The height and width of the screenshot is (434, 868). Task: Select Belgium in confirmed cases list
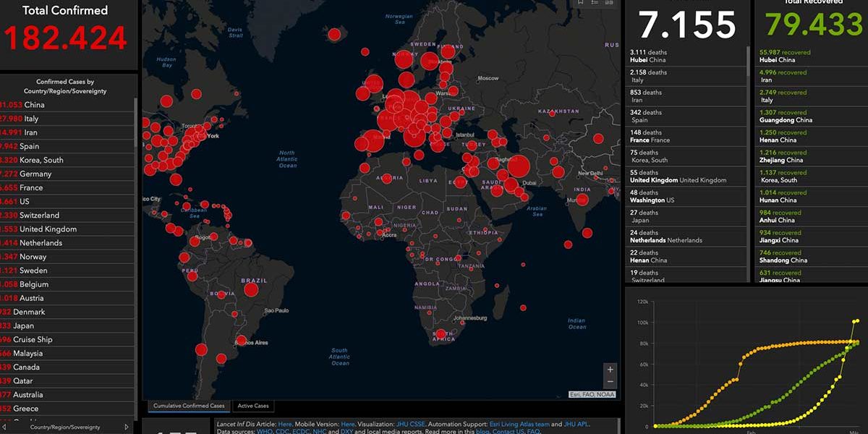pos(67,284)
